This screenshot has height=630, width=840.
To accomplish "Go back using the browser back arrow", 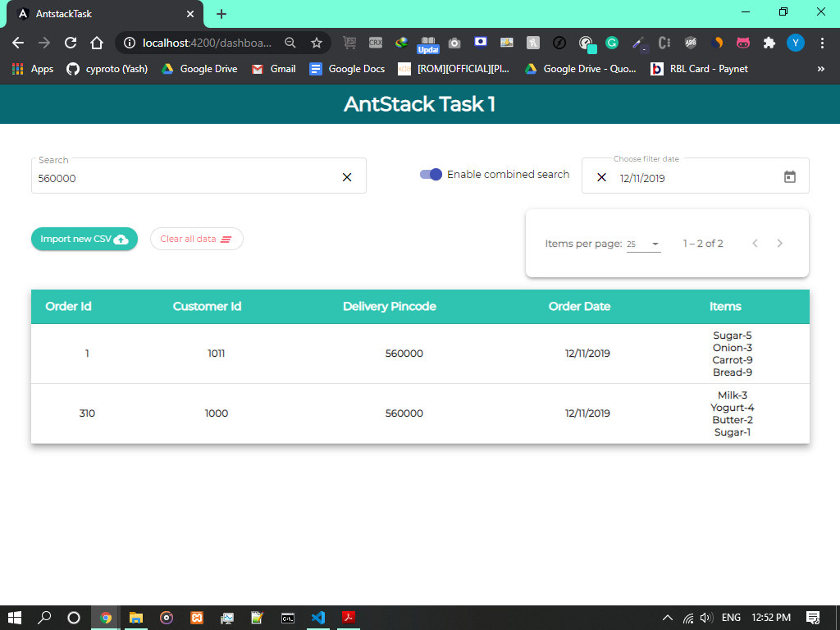I will [18, 43].
